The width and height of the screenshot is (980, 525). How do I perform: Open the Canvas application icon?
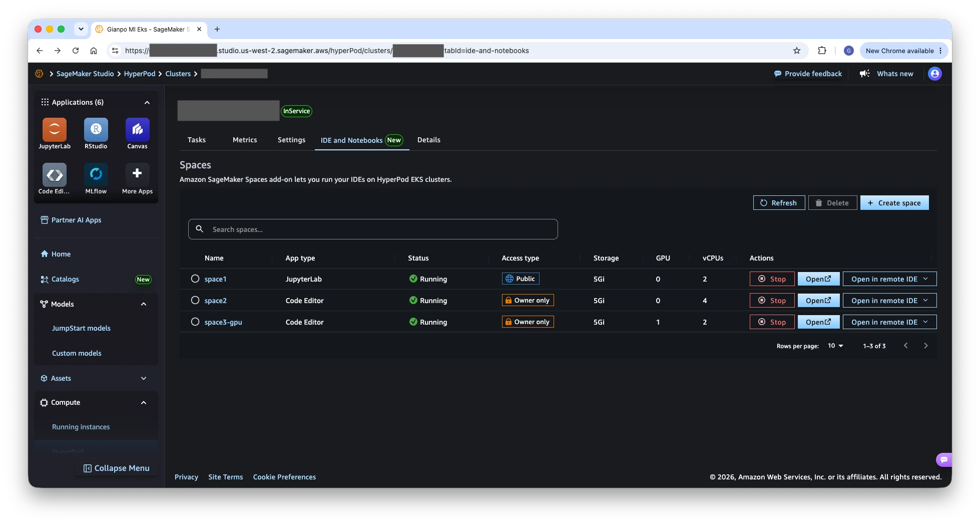[x=138, y=130]
